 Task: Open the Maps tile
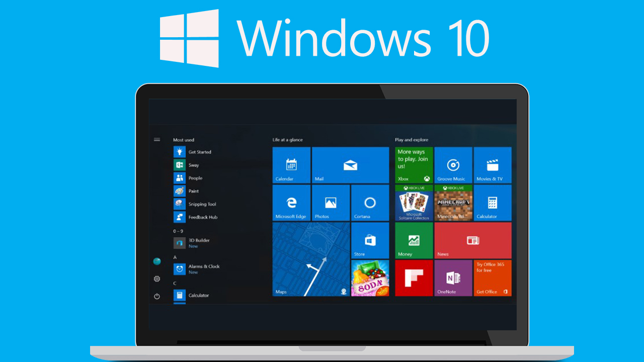pyautogui.click(x=311, y=259)
